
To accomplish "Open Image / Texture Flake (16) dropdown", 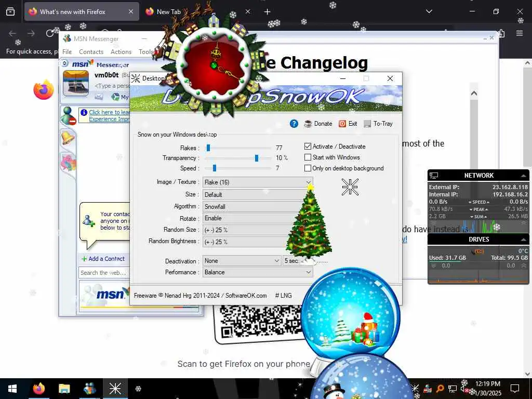I will 258,182.
